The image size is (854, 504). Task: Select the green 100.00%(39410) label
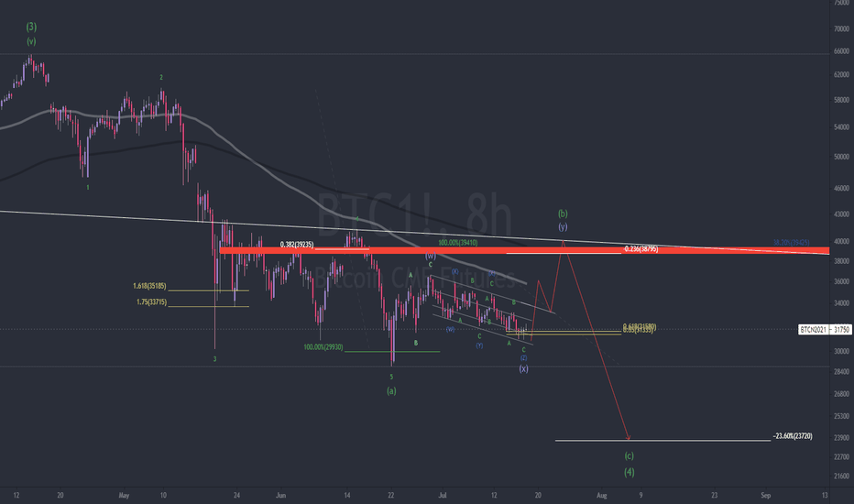point(458,243)
